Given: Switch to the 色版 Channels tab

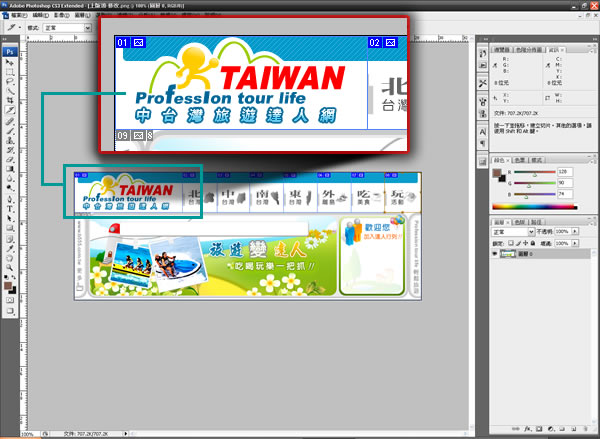Looking at the screenshot, I should tap(520, 222).
